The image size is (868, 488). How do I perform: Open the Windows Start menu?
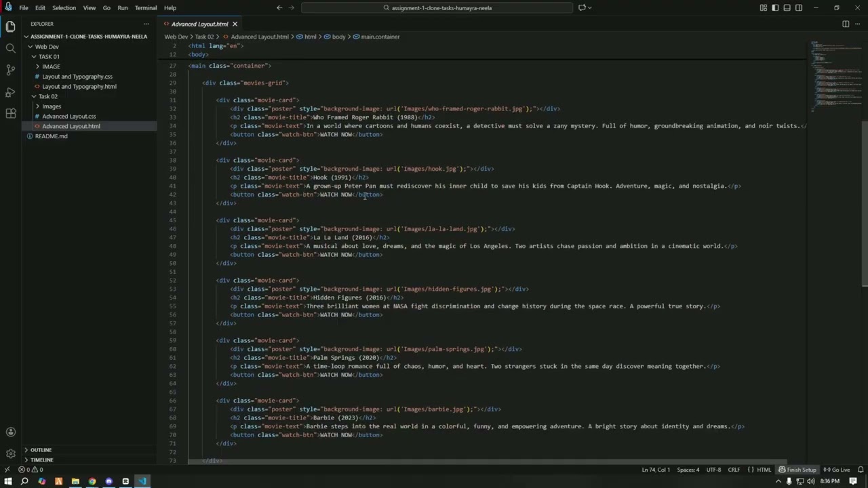coord(7,481)
